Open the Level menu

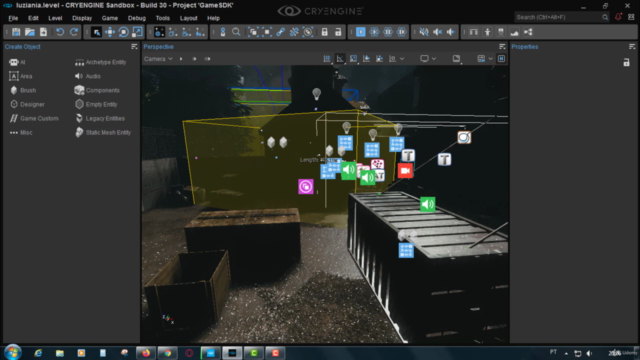point(55,18)
